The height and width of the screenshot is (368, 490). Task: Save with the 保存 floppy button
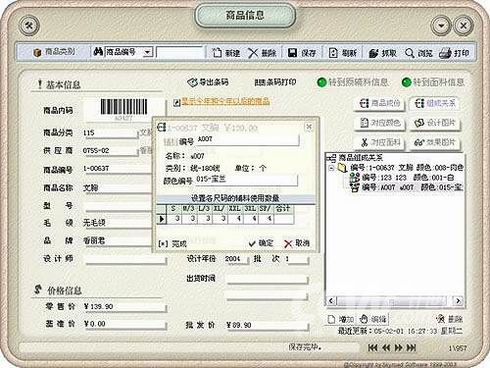(x=302, y=53)
